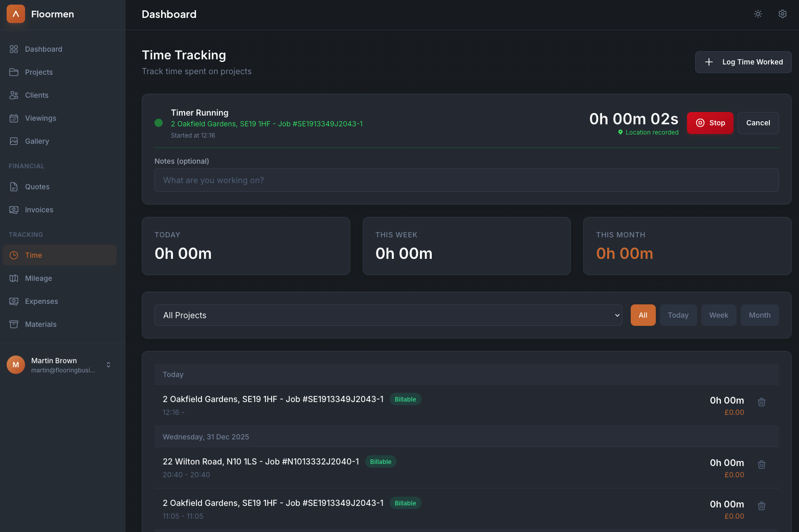Screen dimensions: 799x532
Task: Click the Quotes document icon under Financial
Action: (14, 187)
